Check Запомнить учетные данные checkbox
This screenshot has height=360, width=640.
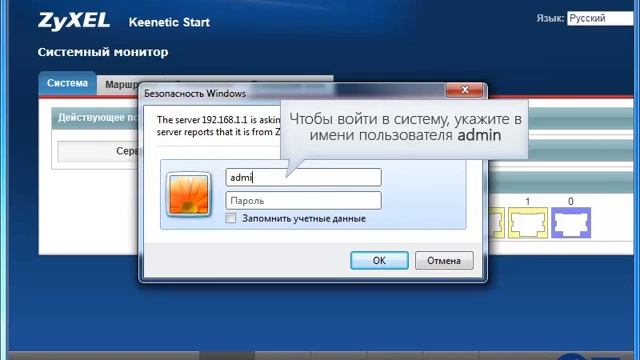(231, 218)
